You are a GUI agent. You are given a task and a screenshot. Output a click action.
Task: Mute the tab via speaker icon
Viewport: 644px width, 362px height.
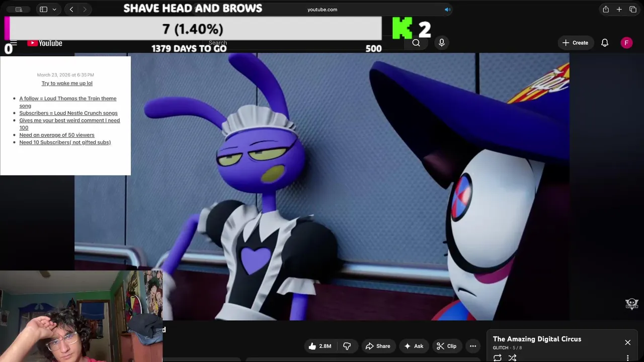(447, 9)
